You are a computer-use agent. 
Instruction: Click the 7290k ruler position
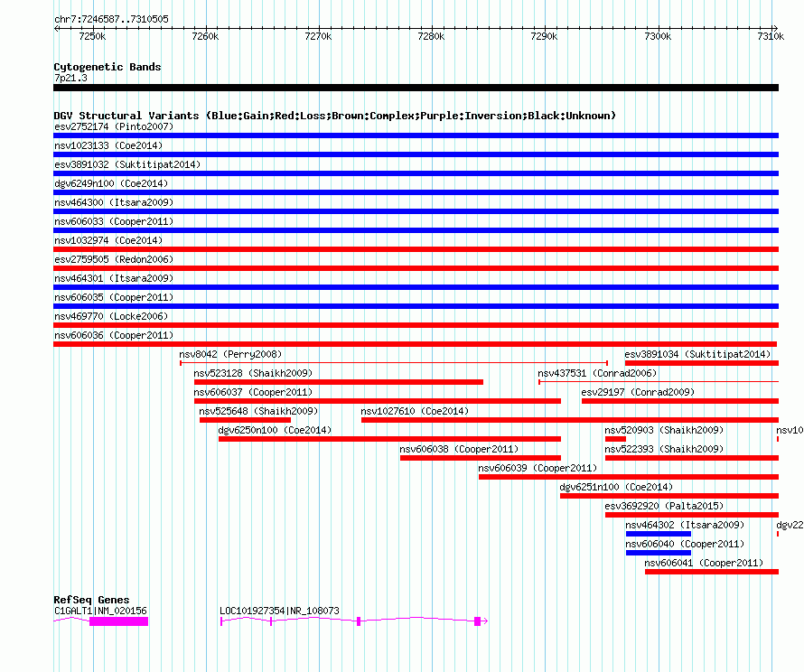(x=544, y=36)
